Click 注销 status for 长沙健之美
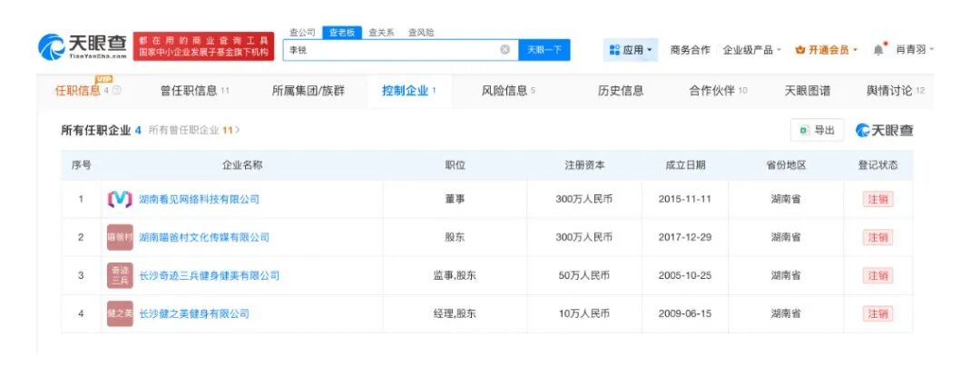 tap(877, 313)
